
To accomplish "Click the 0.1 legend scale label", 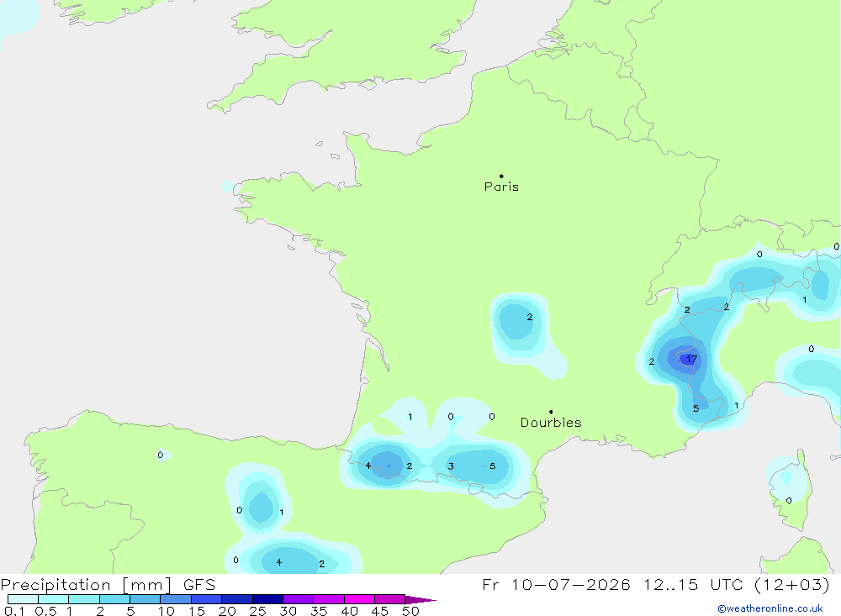I will [x=14, y=611].
